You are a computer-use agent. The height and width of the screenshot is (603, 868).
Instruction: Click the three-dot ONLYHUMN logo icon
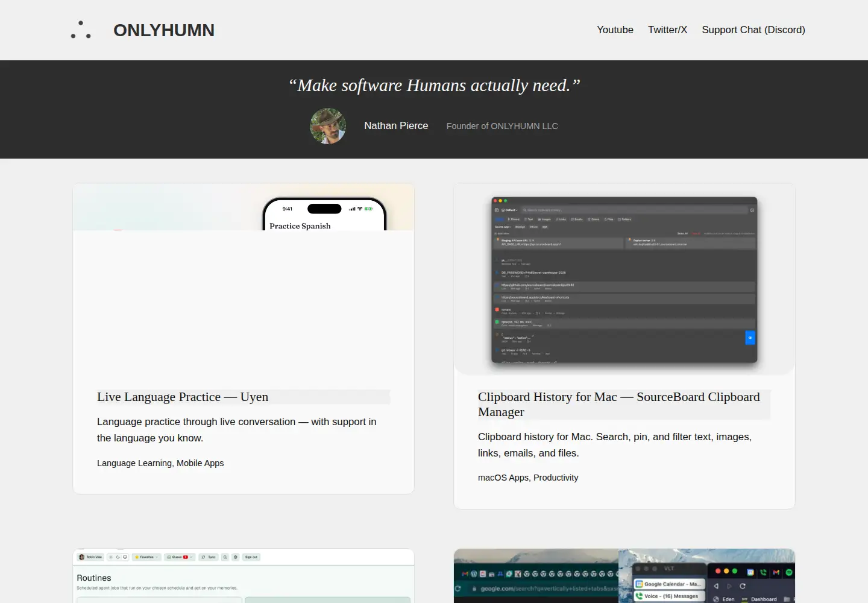tap(81, 30)
